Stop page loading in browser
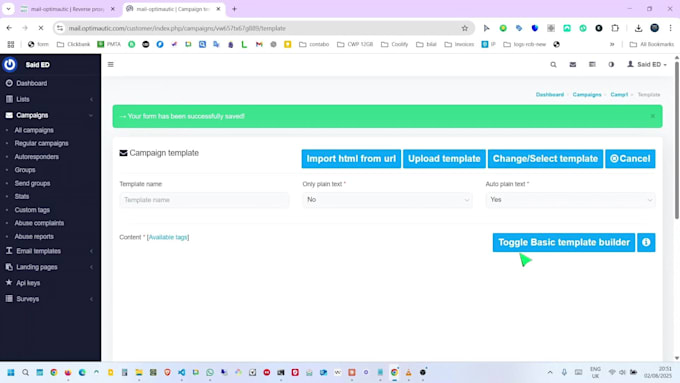 (x=41, y=28)
